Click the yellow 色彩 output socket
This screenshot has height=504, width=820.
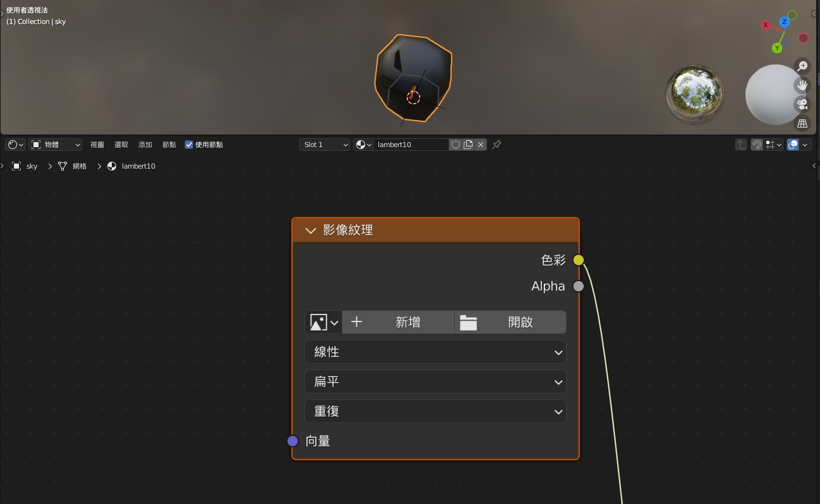(x=579, y=260)
